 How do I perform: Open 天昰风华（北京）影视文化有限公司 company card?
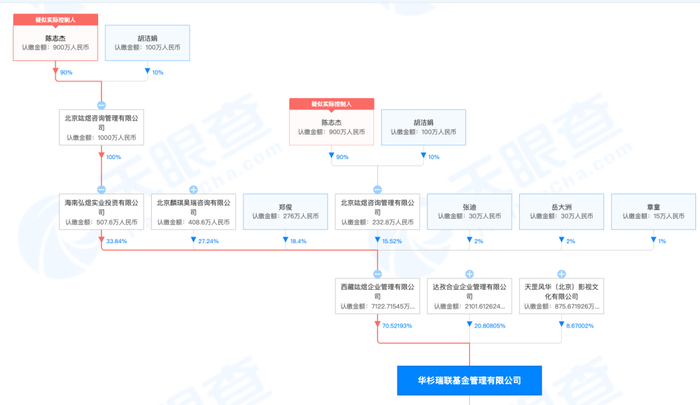pos(561,296)
